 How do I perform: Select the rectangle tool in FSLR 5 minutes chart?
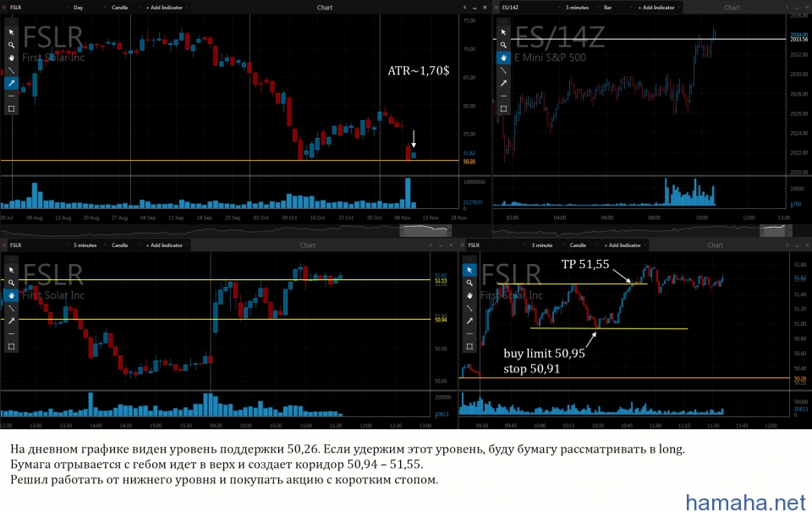(x=11, y=346)
